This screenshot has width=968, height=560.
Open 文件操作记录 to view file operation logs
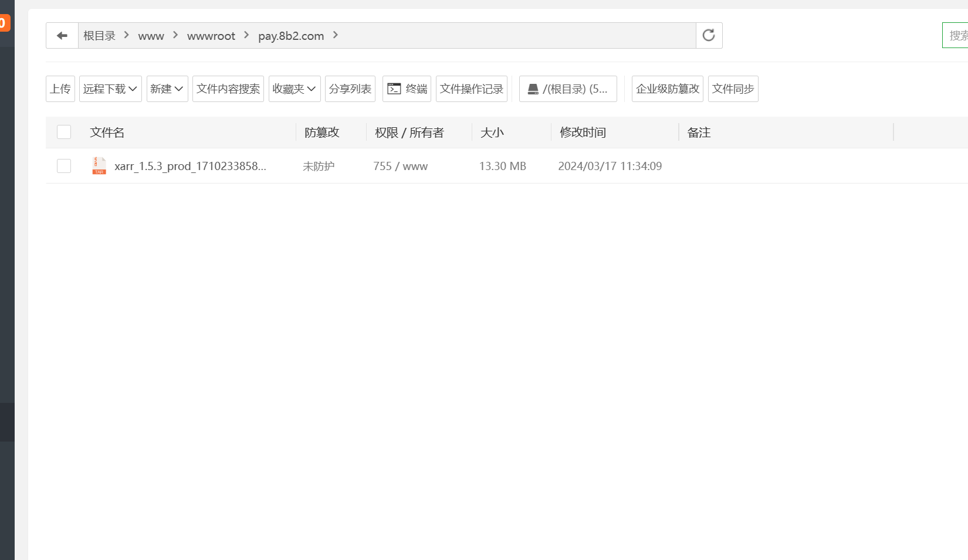(471, 89)
